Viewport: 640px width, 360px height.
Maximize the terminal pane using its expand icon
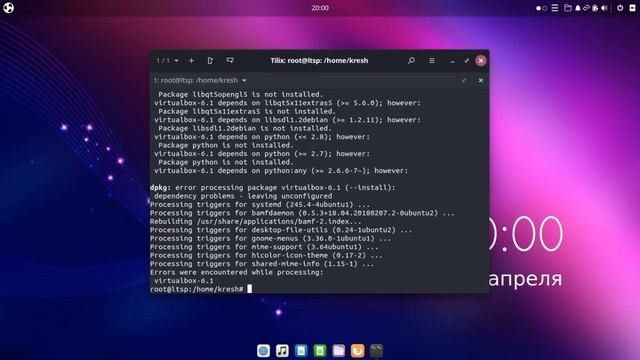(x=464, y=80)
